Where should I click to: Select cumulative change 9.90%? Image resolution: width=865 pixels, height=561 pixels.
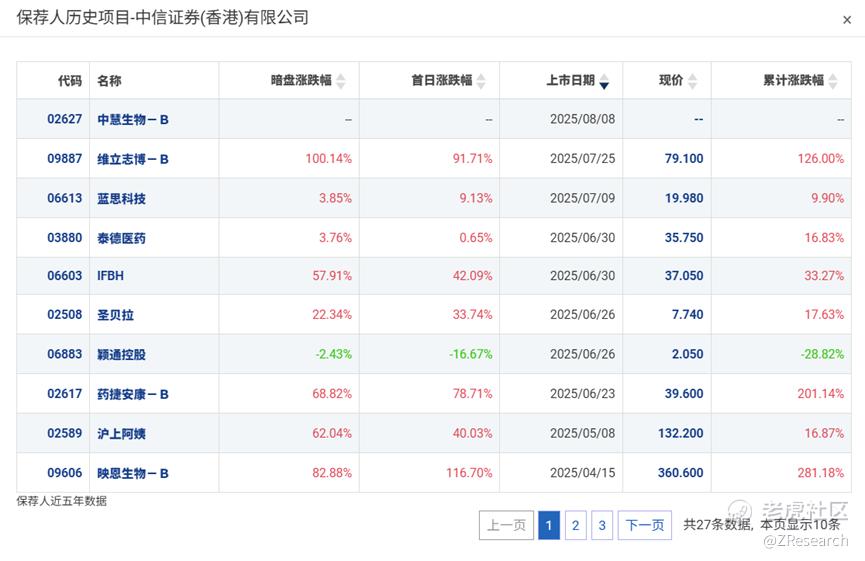827,198
